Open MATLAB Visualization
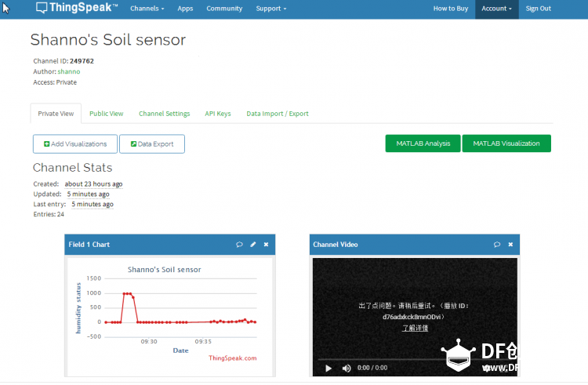The width and height of the screenshot is (588, 385). click(x=506, y=143)
